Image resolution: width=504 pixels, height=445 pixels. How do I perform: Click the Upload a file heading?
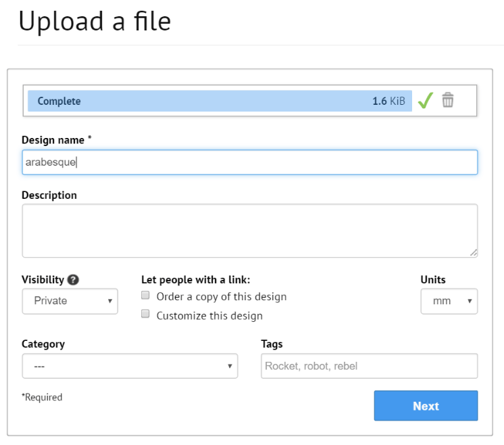pyautogui.click(x=95, y=21)
